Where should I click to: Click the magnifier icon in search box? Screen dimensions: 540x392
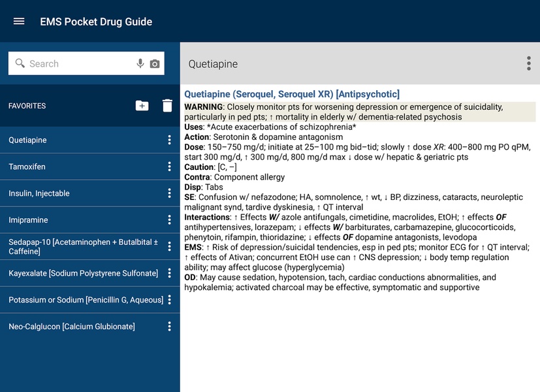(20, 63)
